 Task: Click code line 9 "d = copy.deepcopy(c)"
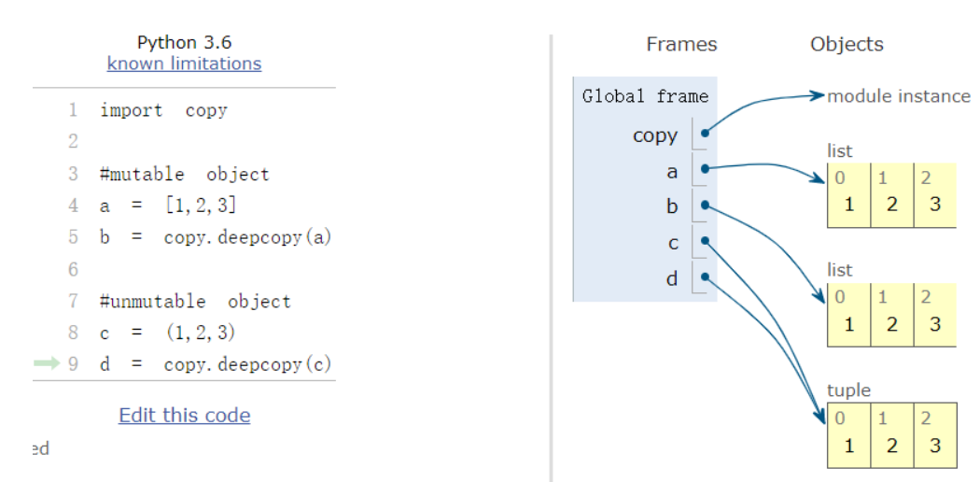tap(215, 364)
